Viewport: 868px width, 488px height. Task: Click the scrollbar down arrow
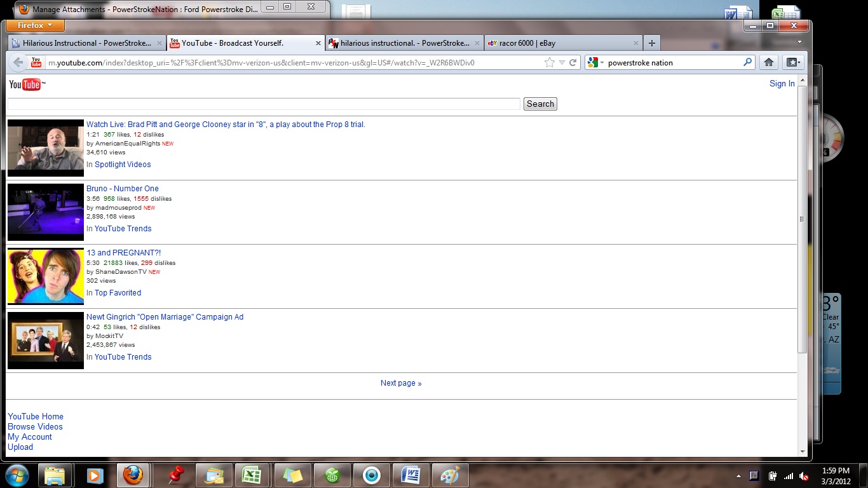point(802,452)
